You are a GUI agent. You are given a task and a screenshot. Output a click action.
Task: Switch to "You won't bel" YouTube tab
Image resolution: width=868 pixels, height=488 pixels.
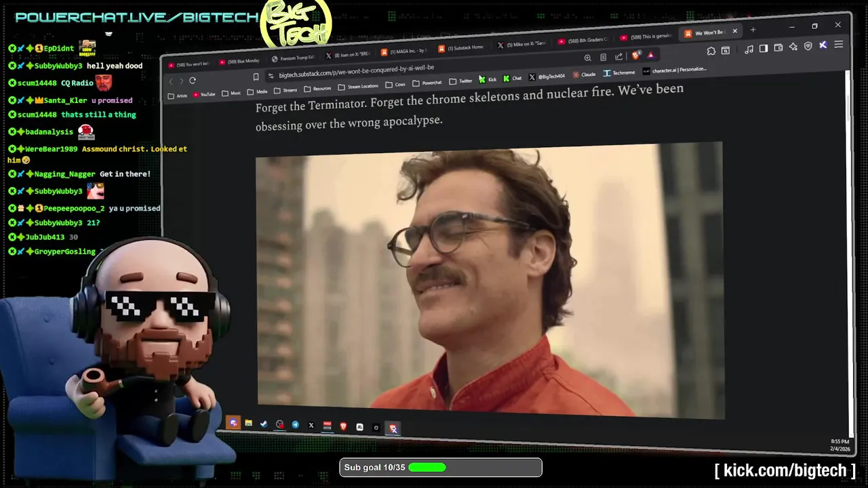coord(189,64)
